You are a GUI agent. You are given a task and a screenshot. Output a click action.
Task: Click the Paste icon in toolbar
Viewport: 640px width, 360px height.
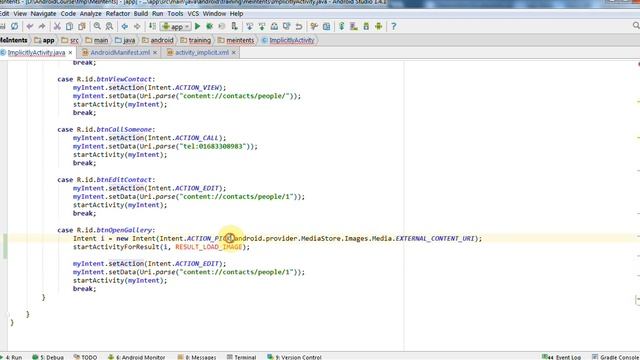click(x=82, y=27)
